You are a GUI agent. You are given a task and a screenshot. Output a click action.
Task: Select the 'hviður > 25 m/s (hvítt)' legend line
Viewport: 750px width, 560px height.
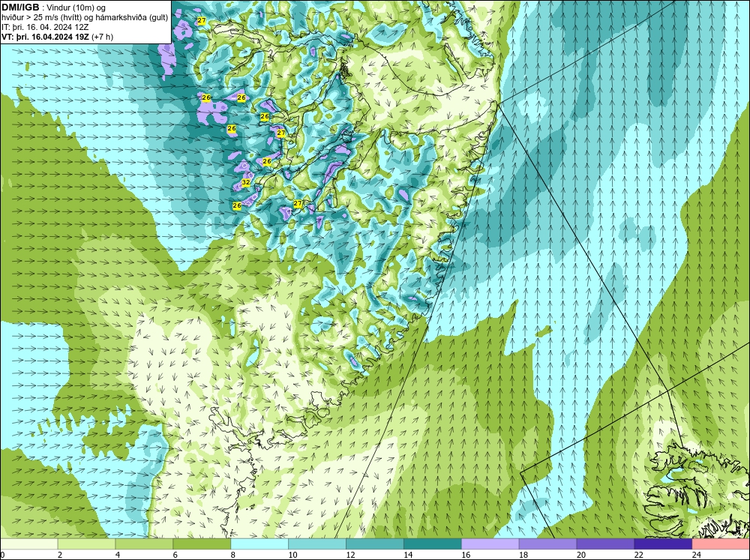point(85,18)
